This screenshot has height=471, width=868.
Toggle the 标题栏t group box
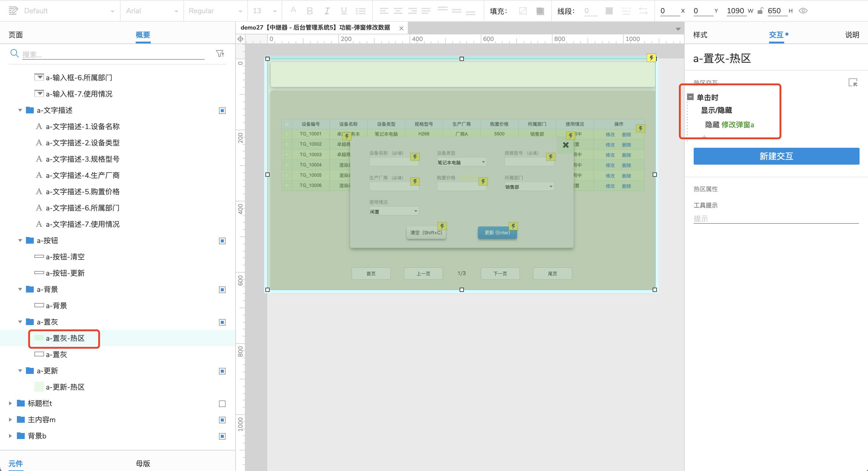pyautogui.click(x=222, y=404)
